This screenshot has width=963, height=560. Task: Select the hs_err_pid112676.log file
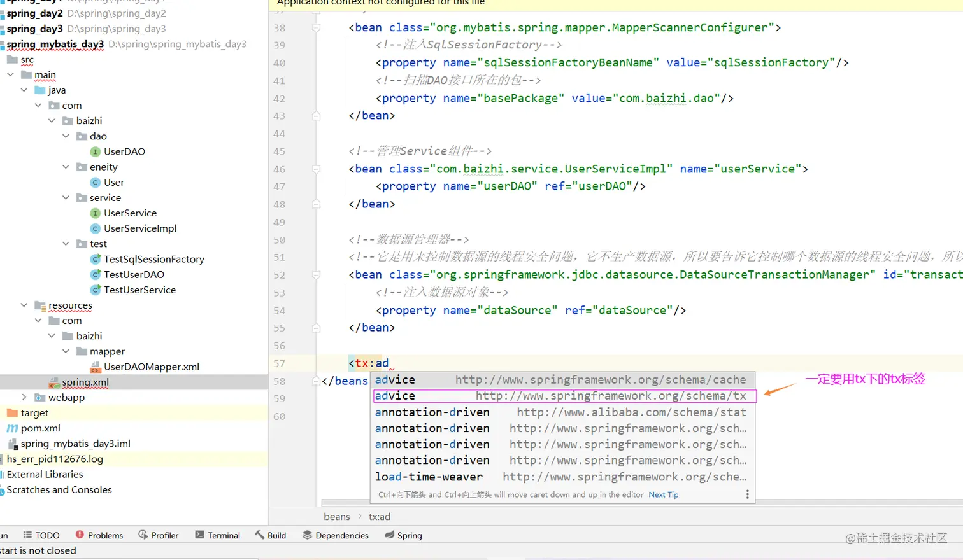coord(55,459)
